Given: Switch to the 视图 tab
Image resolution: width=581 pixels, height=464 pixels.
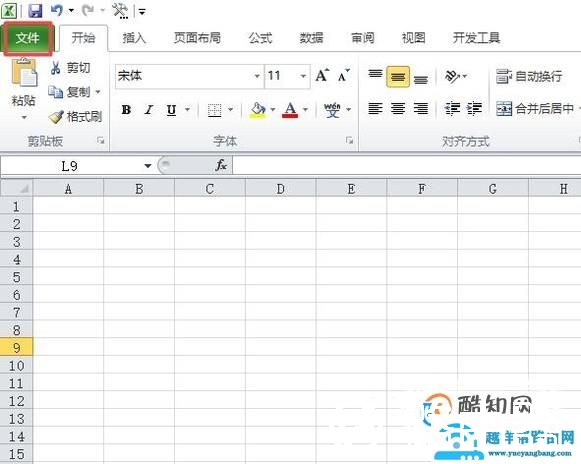Looking at the screenshot, I should pyautogui.click(x=414, y=38).
